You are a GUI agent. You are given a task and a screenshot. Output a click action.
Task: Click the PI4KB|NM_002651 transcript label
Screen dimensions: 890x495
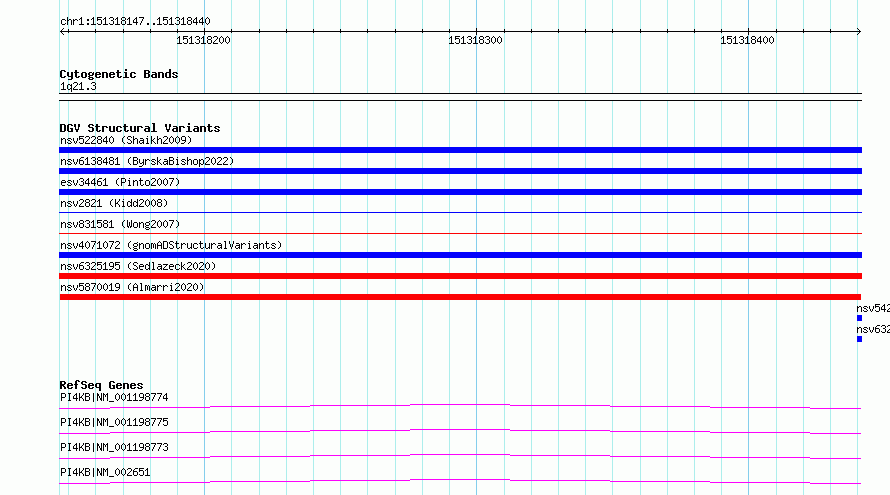[x=105, y=472]
